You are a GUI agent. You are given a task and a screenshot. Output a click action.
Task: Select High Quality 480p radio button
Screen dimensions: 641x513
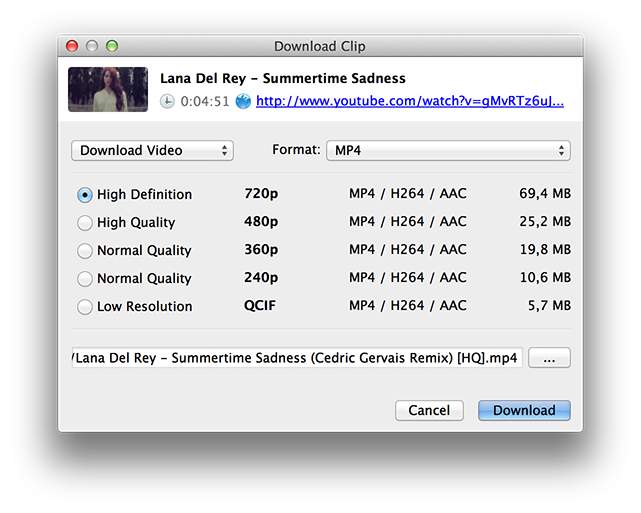pyautogui.click(x=85, y=223)
